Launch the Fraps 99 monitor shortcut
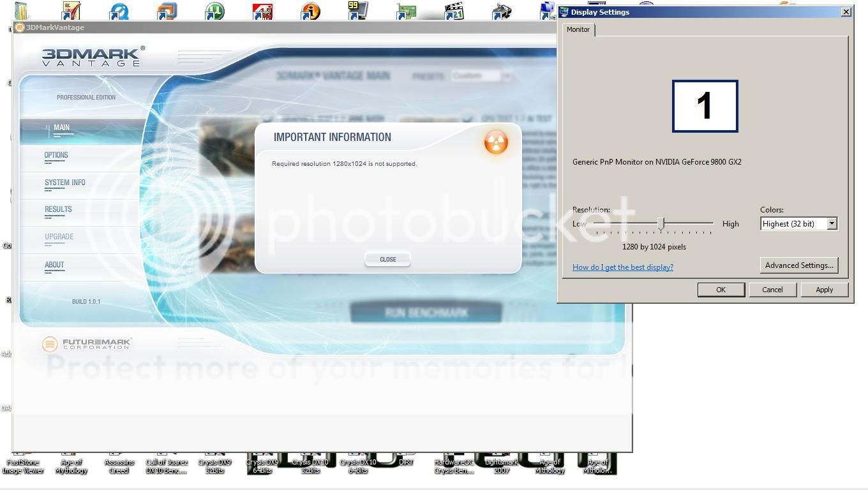Image resolution: width=868 pixels, height=490 pixels. click(358, 11)
